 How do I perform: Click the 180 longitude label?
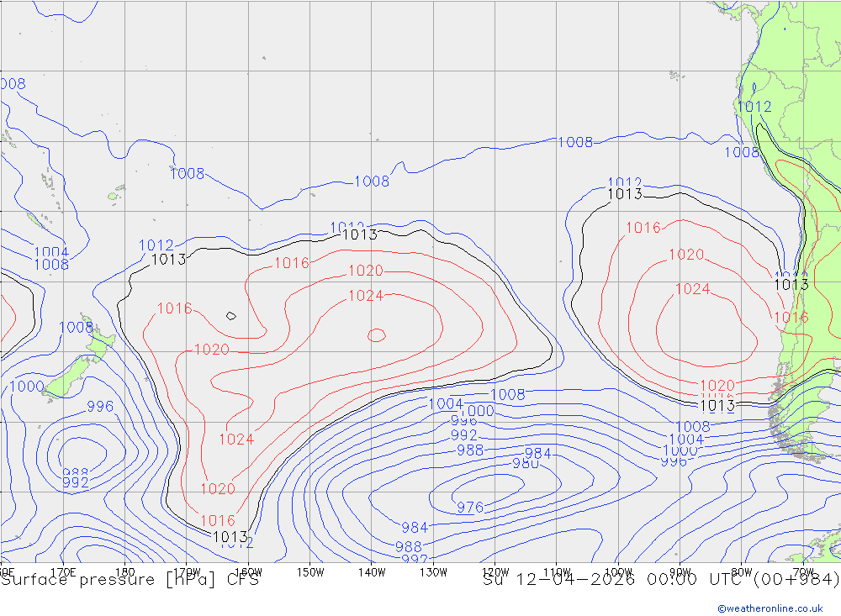point(125,572)
